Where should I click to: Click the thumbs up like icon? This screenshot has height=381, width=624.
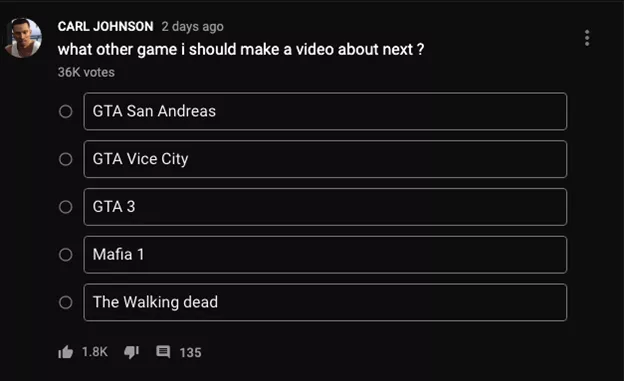pyautogui.click(x=65, y=352)
